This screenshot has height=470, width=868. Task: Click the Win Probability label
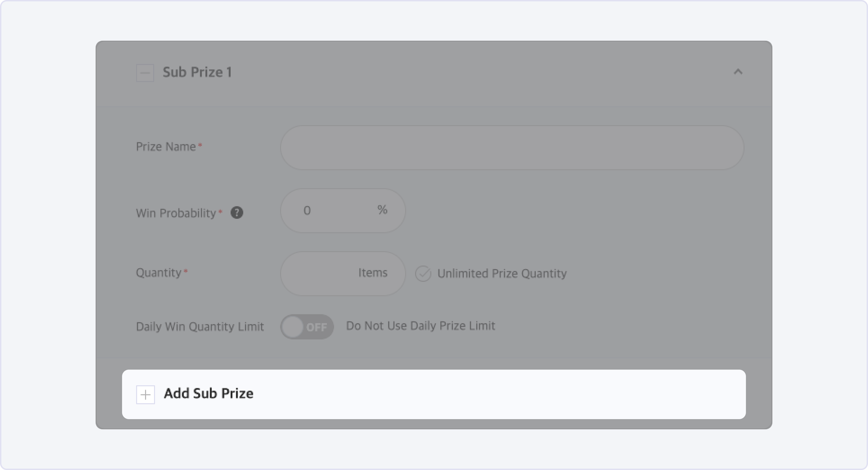[176, 213]
